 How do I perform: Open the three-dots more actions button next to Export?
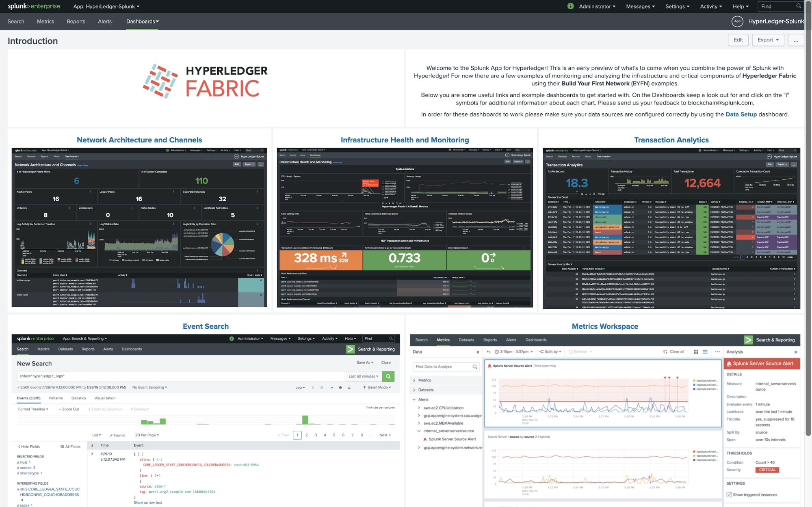click(x=796, y=40)
